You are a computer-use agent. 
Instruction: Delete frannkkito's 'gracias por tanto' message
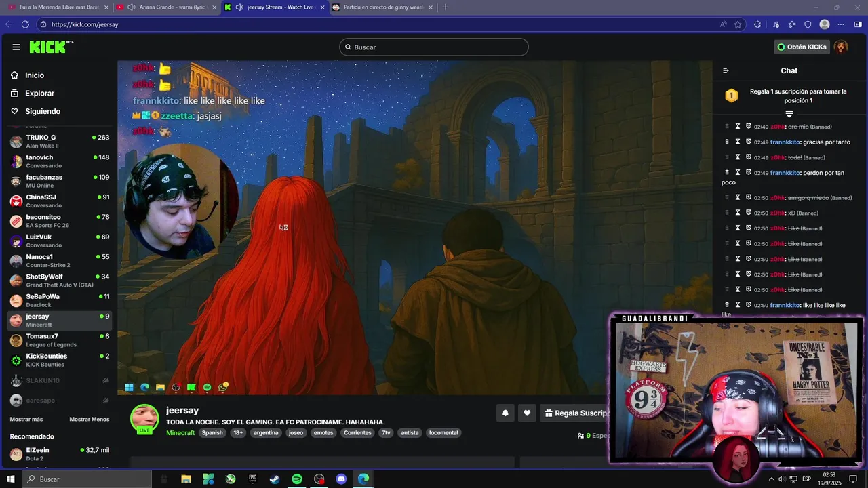coord(727,142)
